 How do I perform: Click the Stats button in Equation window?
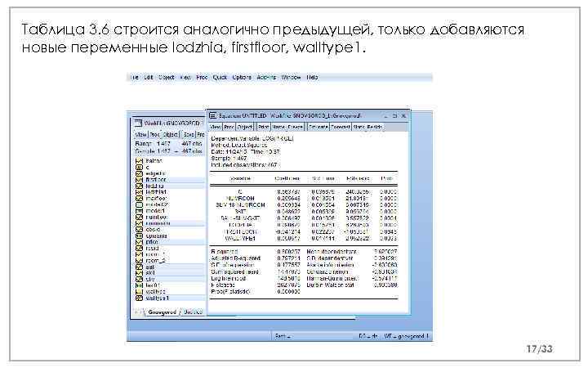pos(359,128)
